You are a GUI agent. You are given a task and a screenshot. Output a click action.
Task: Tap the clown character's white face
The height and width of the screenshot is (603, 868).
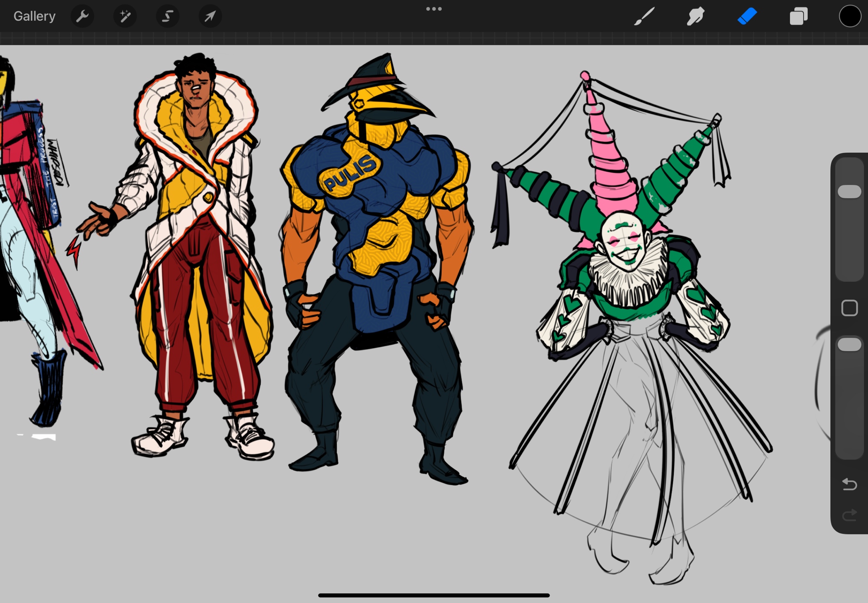click(624, 241)
